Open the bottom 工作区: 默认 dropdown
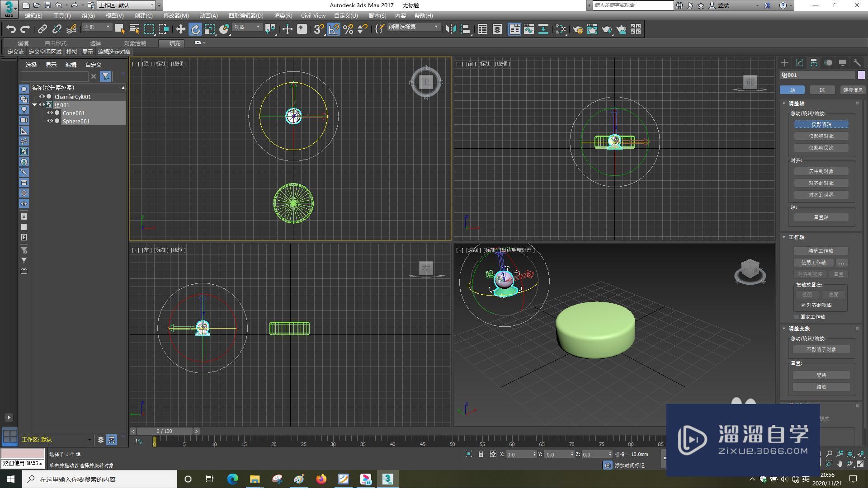 pyautogui.click(x=56, y=440)
